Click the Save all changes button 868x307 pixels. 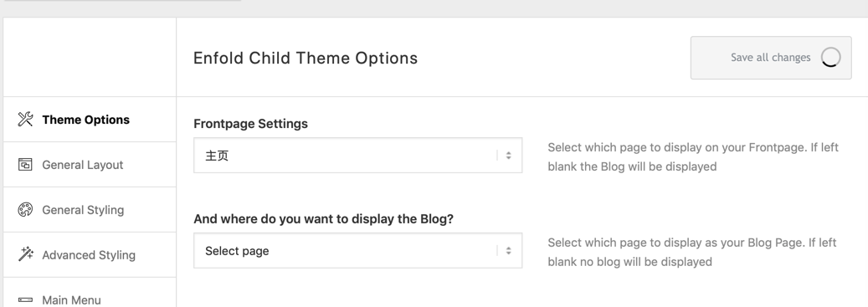point(771,58)
